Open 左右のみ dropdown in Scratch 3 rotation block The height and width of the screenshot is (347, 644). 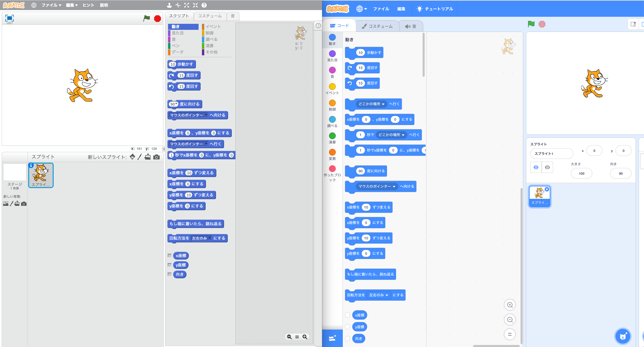point(379,295)
